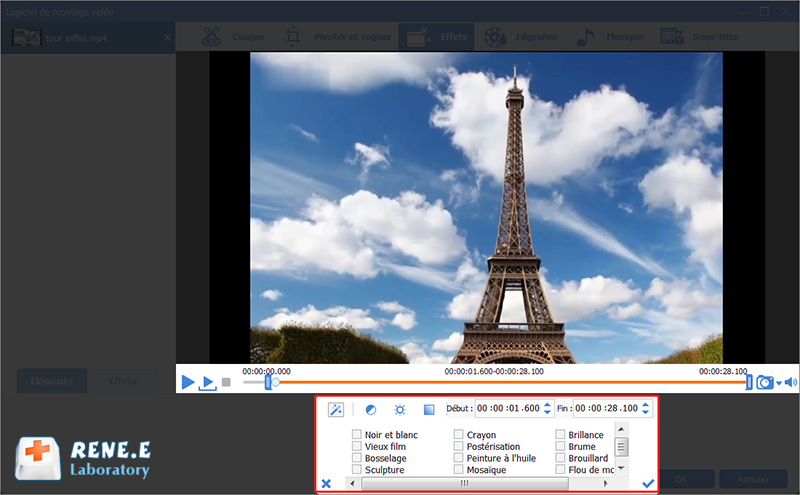Open the Filigranes tab
Screen dimensions: 800x495
[520, 37]
